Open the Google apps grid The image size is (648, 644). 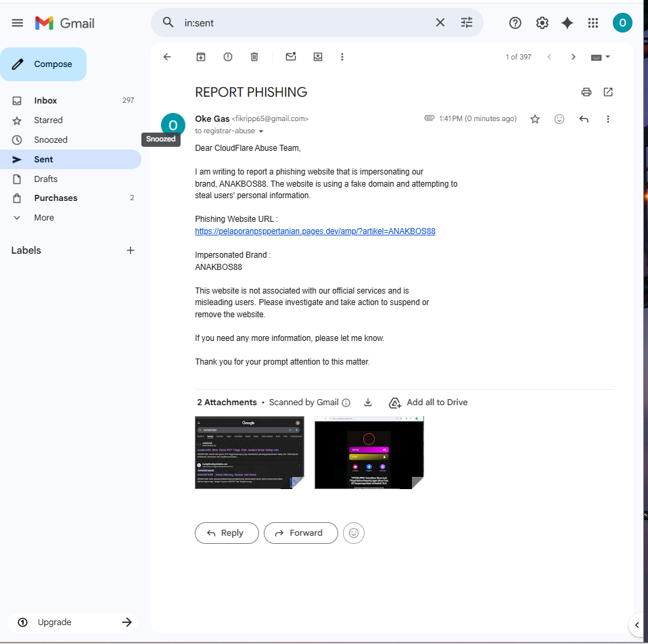[x=593, y=23]
